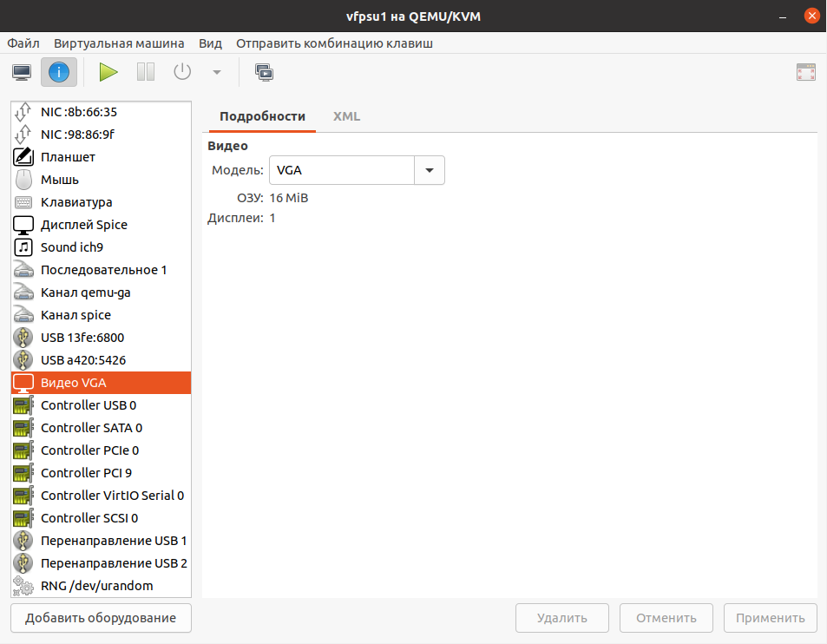Switch to fullscreen mode icon

[x=806, y=72]
